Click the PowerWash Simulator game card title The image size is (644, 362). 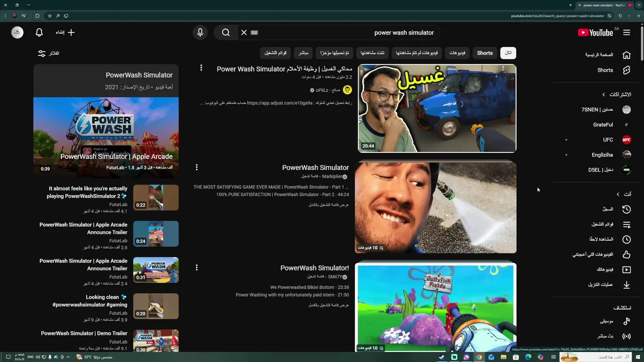[139, 75]
